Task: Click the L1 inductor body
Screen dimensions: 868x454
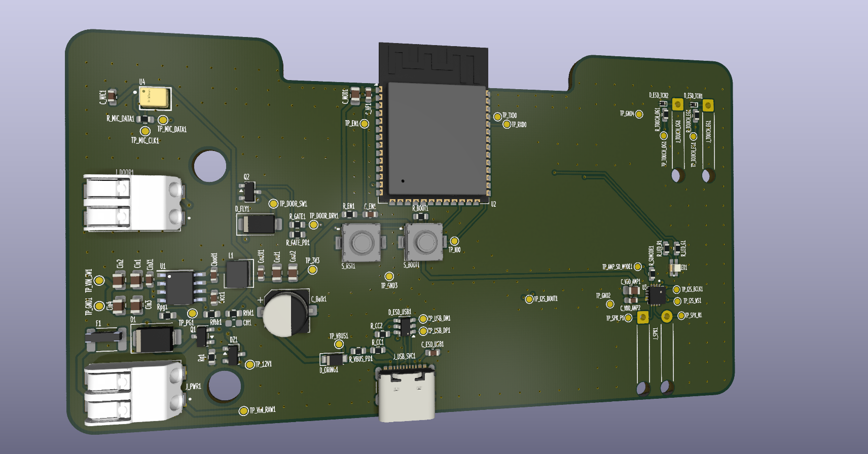Action: point(238,274)
